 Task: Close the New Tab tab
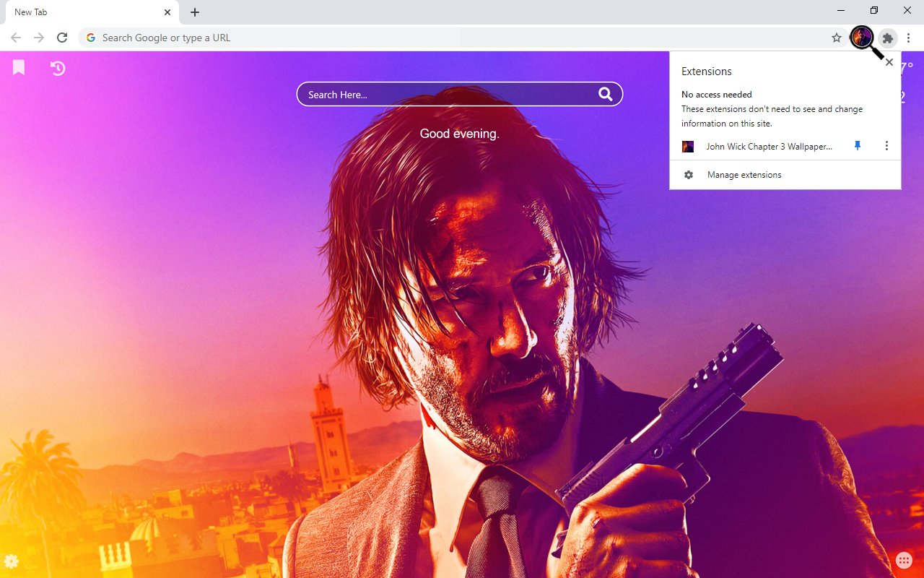(167, 12)
